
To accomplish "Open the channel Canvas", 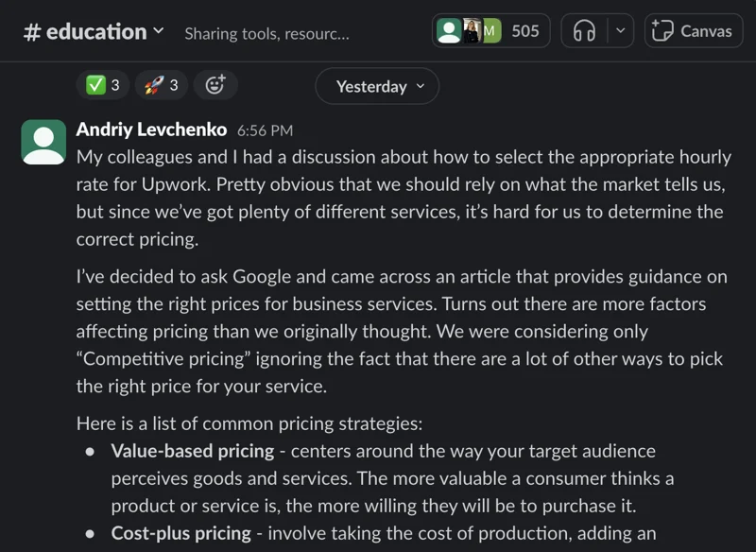I will (694, 31).
